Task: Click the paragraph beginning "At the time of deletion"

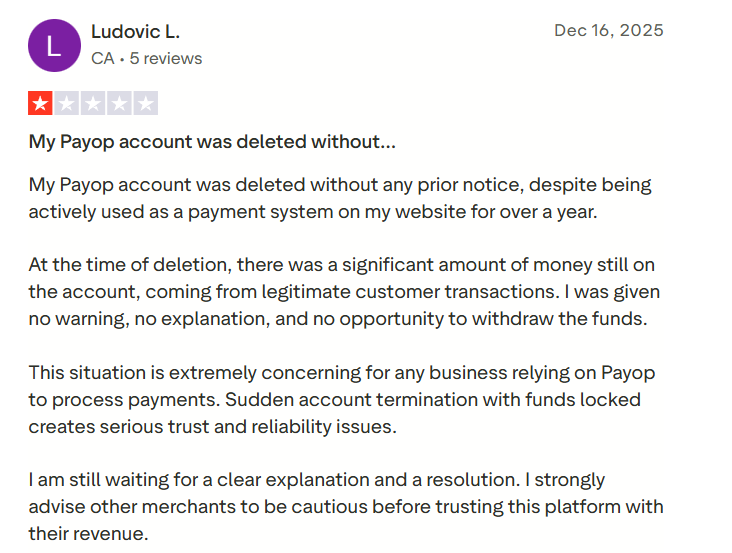Action: [344, 292]
